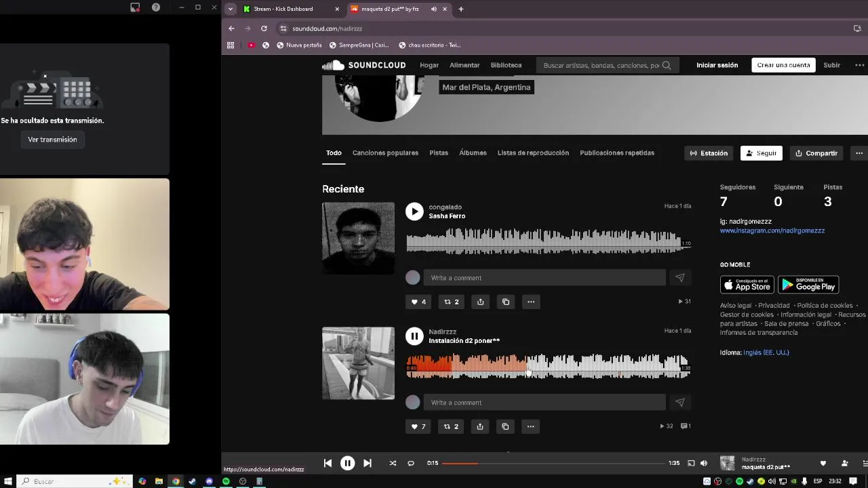Image resolution: width=868 pixels, height=488 pixels.
Task: Switch to Publicaciones repetidas tab
Action: [x=617, y=153]
